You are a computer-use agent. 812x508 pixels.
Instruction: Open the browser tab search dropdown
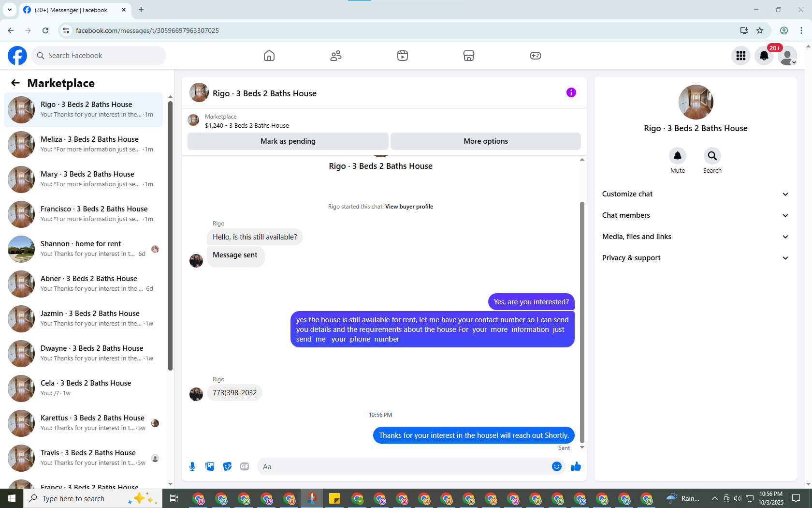(x=10, y=10)
